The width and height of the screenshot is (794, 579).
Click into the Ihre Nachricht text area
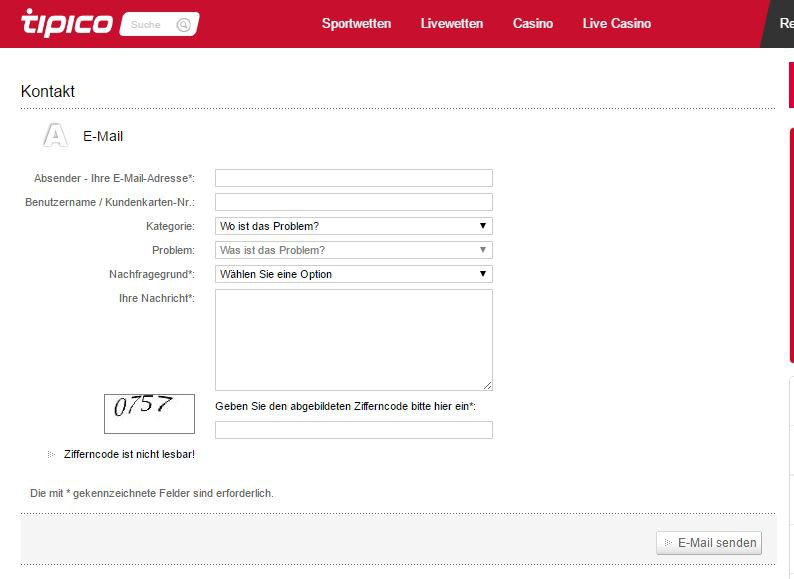(x=353, y=339)
